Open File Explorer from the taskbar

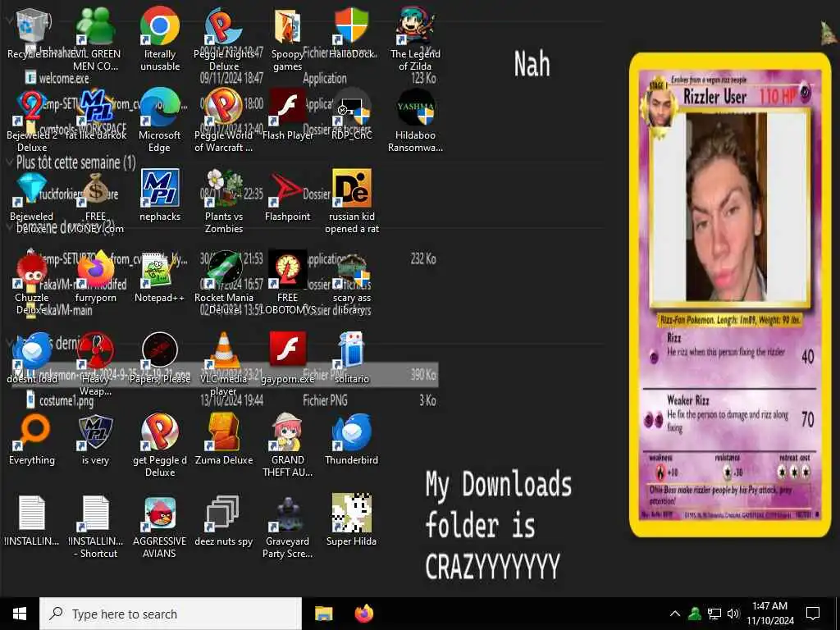tap(323, 614)
